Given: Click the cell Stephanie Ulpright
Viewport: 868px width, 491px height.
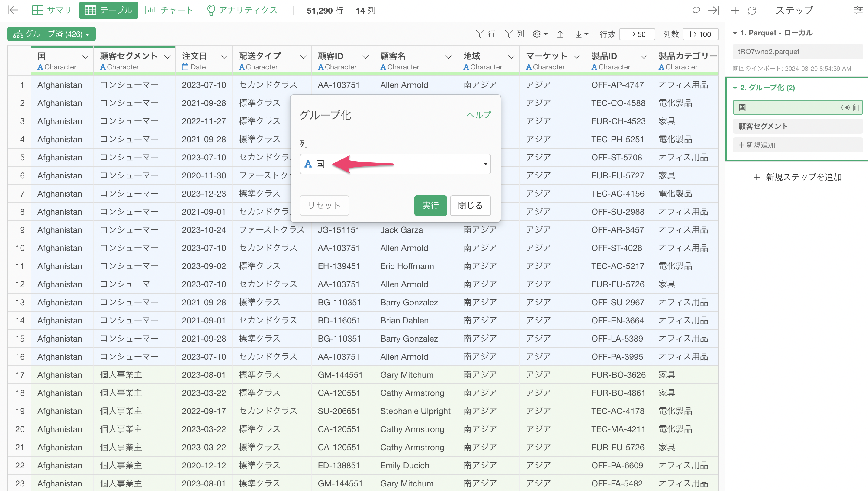Looking at the screenshot, I should click(415, 411).
